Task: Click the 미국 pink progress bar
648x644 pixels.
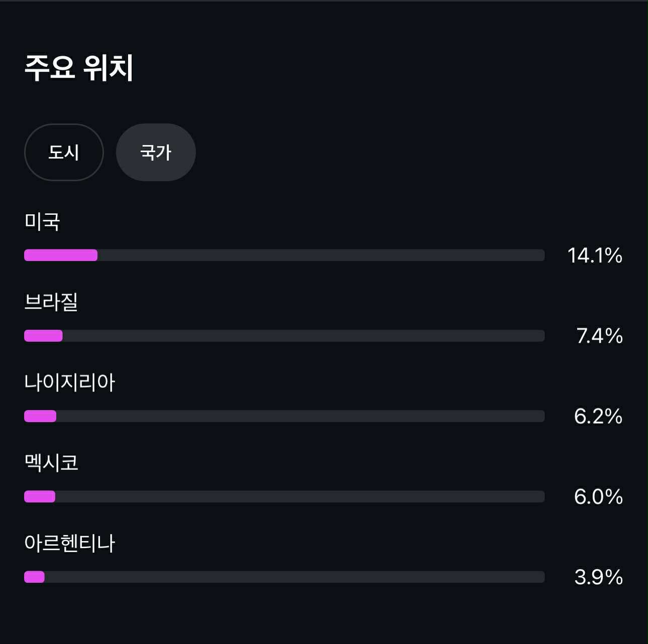Action: (61, 255)
